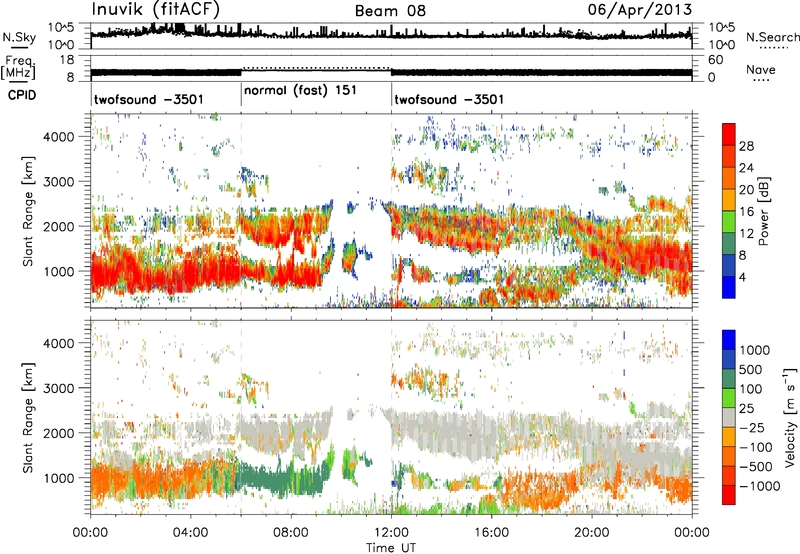Screen dimensions: 800x554
Task: Click the dotted Nave line above normal (fast)
Action: 316,67
